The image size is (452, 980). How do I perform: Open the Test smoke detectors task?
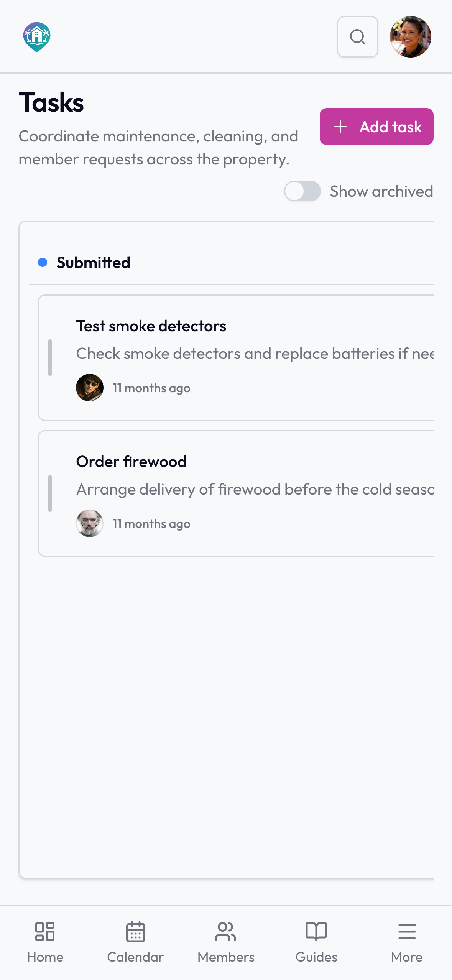(x=236, y=358)
